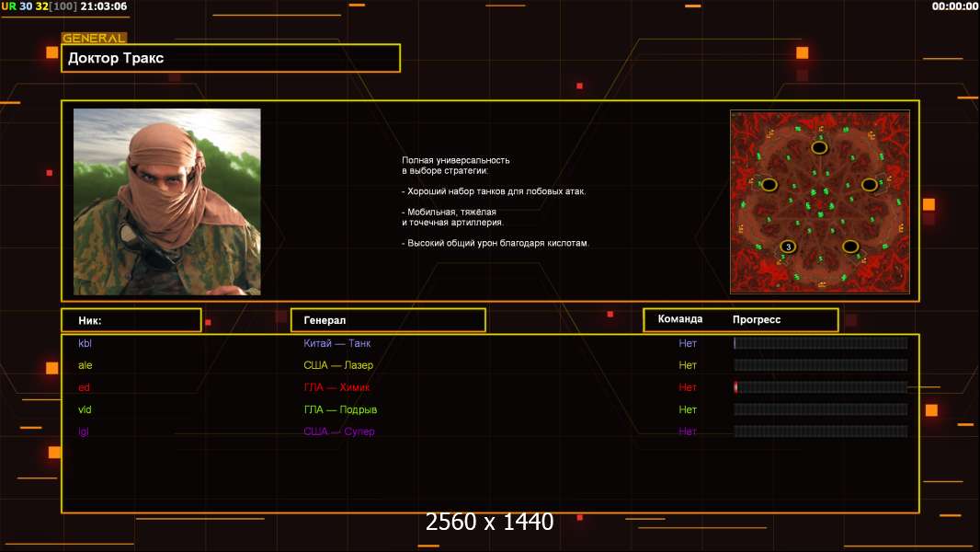Screen dimensions: 980x552
Task: Click the GENERAL label tag
Action: [94, 39]
